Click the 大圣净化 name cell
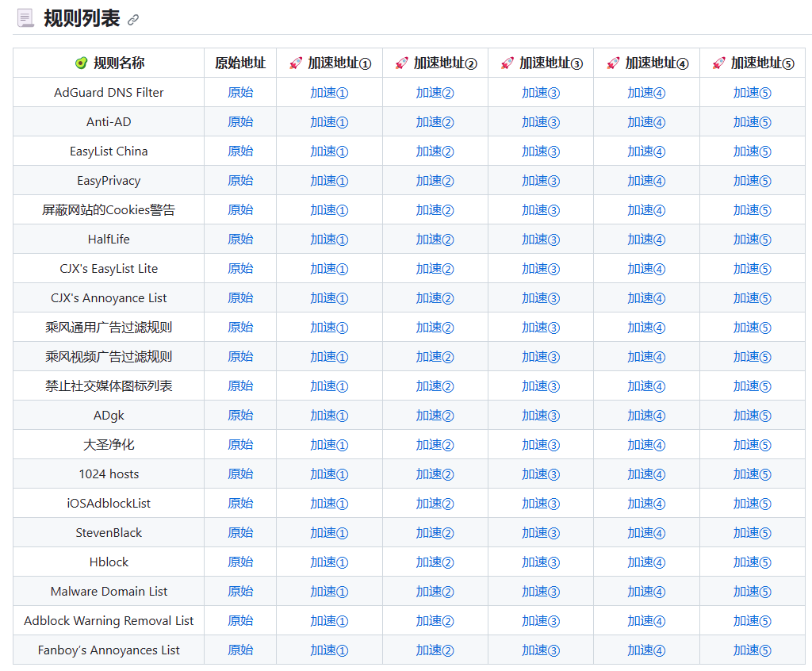 [x=109, y=445]
